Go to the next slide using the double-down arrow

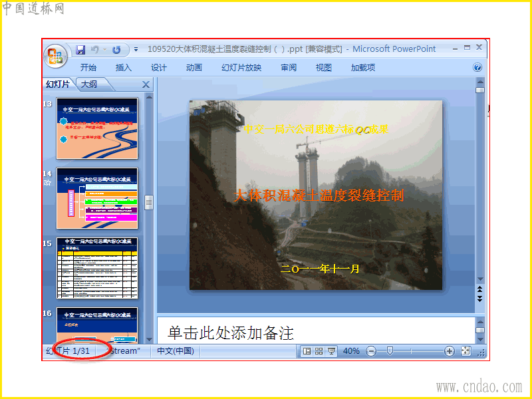[x=479, y=299]
